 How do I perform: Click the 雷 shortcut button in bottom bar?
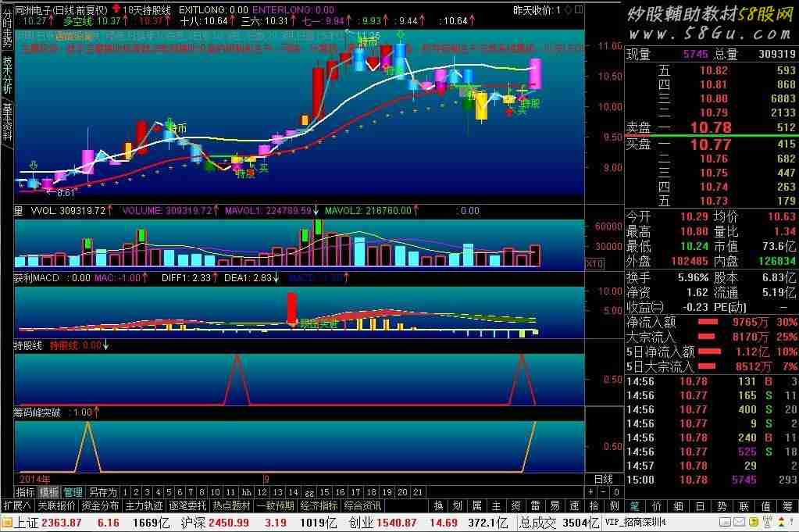(535, 505)
